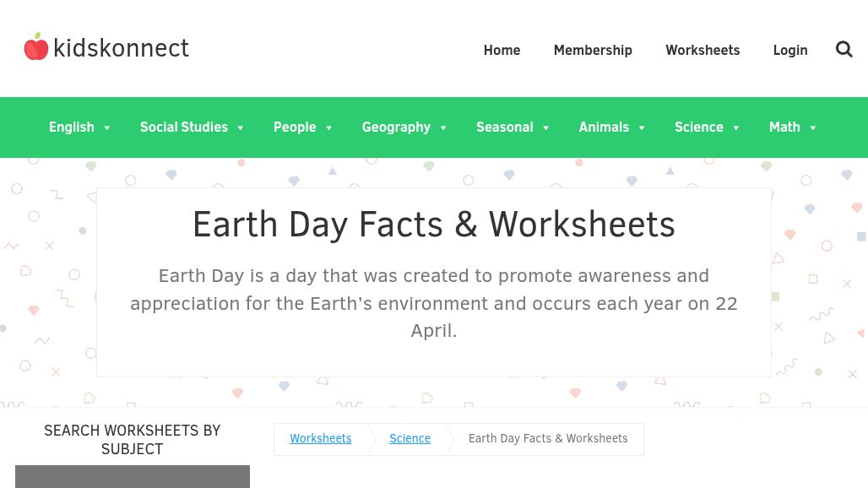Click the magnifying glass search icon
The image size is (868, 488).
point(844,50)
